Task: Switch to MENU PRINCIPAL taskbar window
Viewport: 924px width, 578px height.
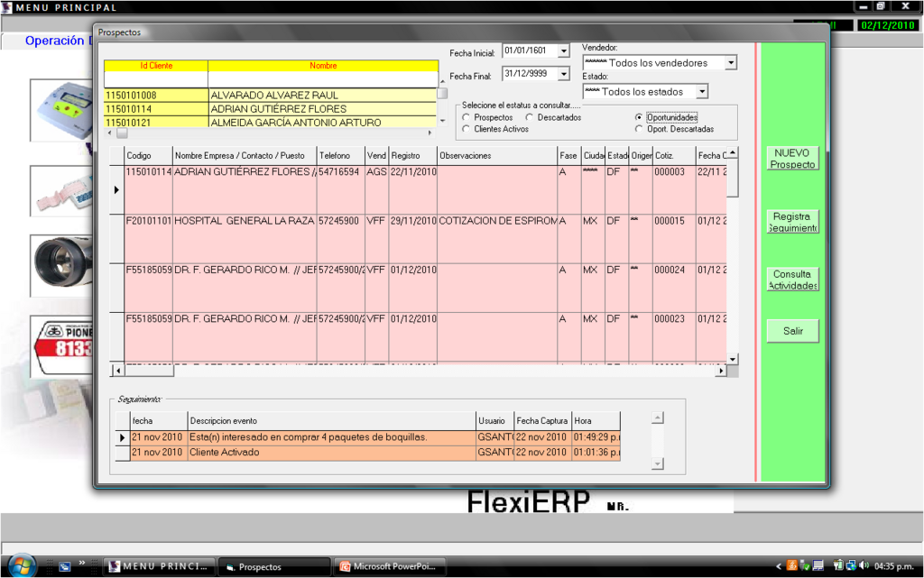Action: (x=160, y=566)
